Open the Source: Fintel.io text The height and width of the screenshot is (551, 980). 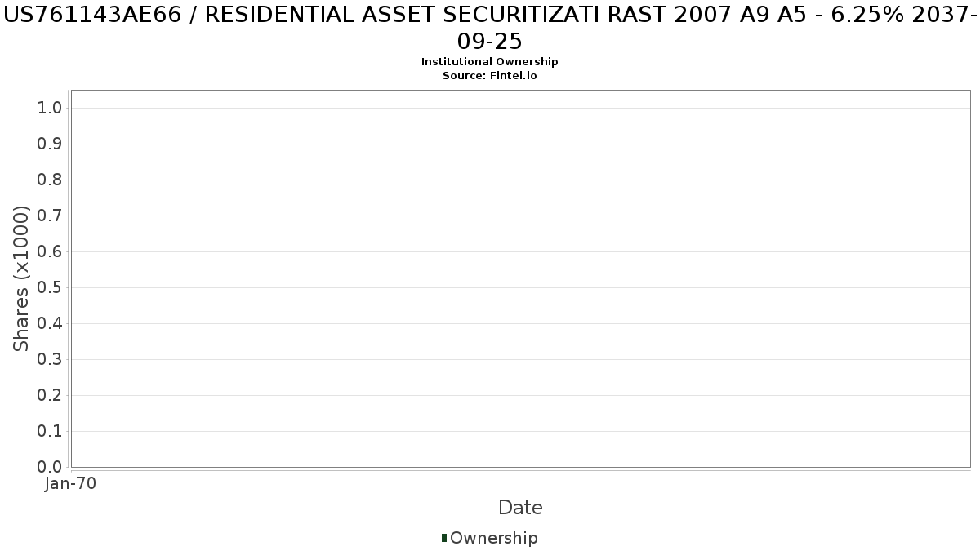[489, 75]
